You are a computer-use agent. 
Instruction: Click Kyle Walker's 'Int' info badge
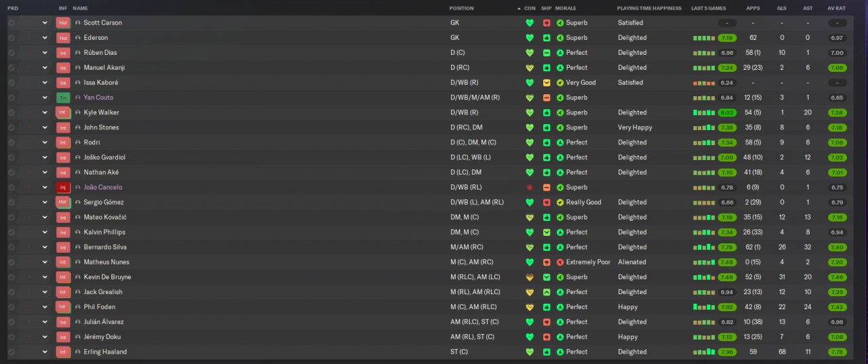pos(63,113)
